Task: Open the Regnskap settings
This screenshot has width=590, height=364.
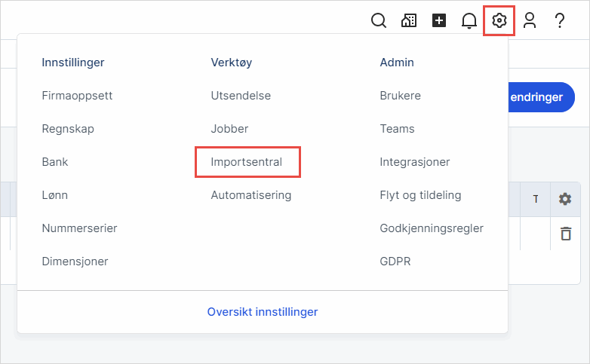Action: pos(68,129)
